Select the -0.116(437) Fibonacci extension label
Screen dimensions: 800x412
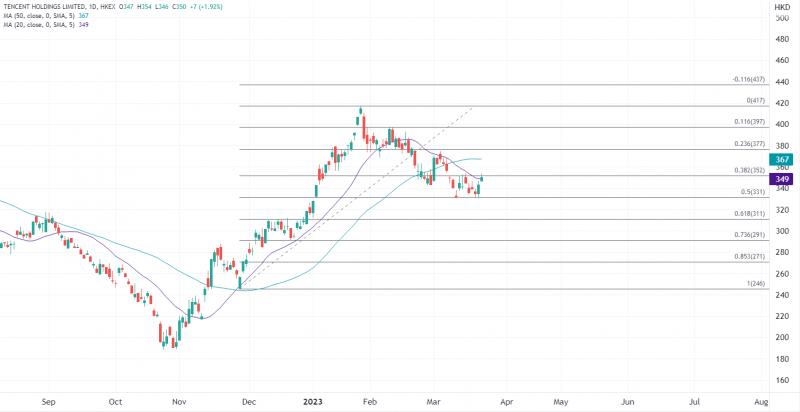pos(749,80)
